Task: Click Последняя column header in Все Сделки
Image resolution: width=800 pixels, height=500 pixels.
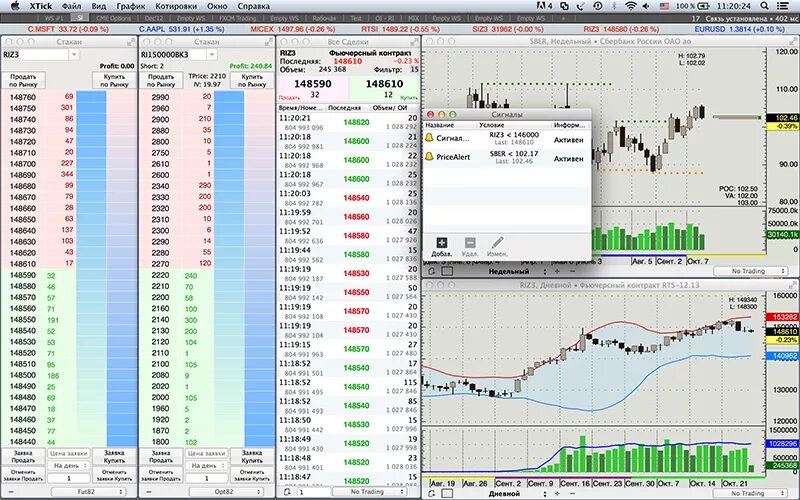Action: click(x=347, y=108)
